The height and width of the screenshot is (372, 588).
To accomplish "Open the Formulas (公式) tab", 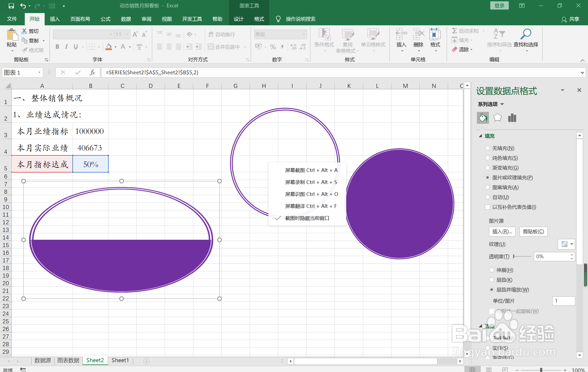I will 105,19.
